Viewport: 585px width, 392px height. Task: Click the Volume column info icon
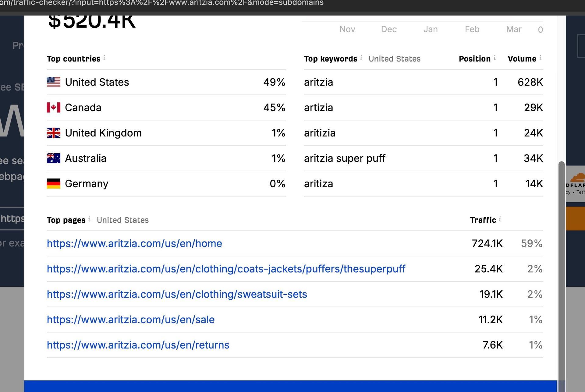(540, 58)
